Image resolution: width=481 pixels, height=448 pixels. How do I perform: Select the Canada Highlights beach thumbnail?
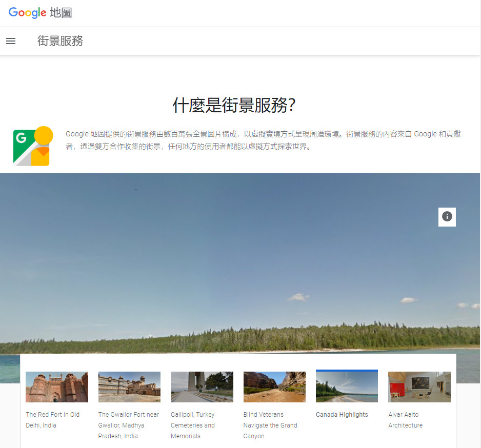347,386
